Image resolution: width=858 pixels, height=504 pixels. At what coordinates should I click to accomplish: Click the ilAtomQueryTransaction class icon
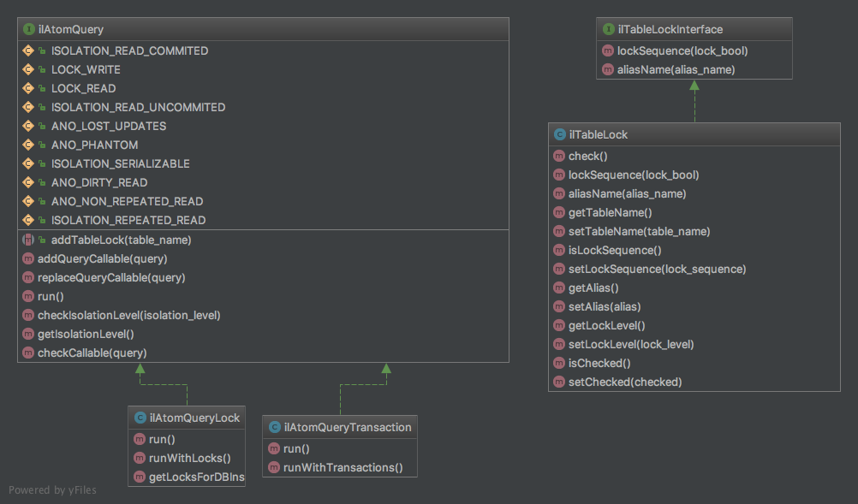[274, 427]
